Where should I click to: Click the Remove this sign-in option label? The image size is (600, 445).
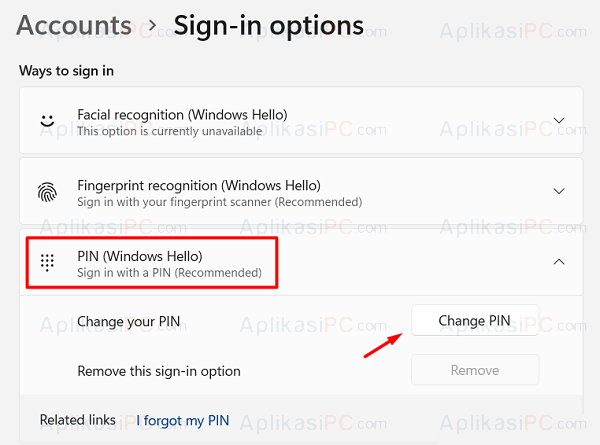(x=159, y=371)
